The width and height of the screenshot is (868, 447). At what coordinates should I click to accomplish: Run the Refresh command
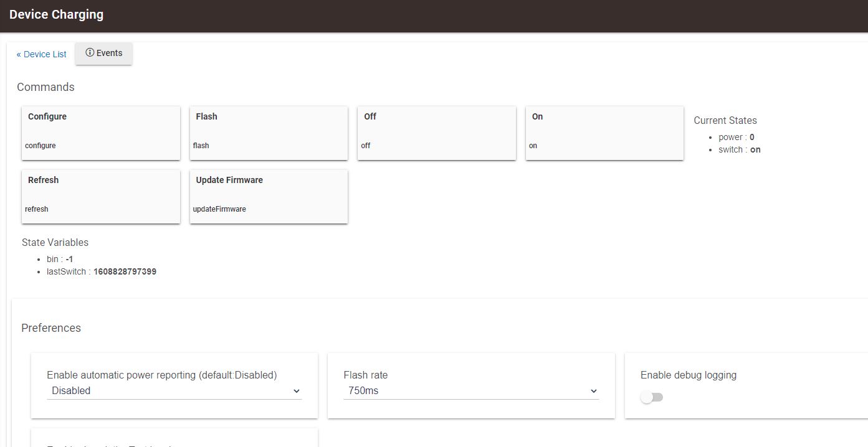[x=101, y=197]
